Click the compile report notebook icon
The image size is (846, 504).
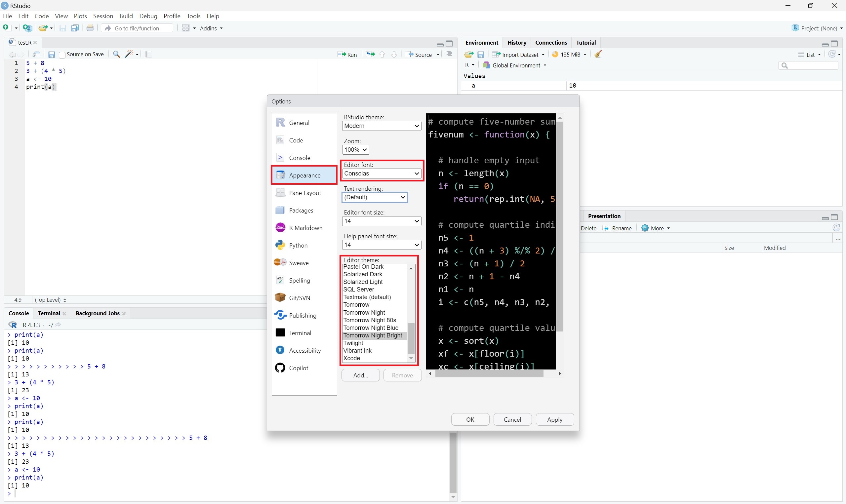pos(148,54)
